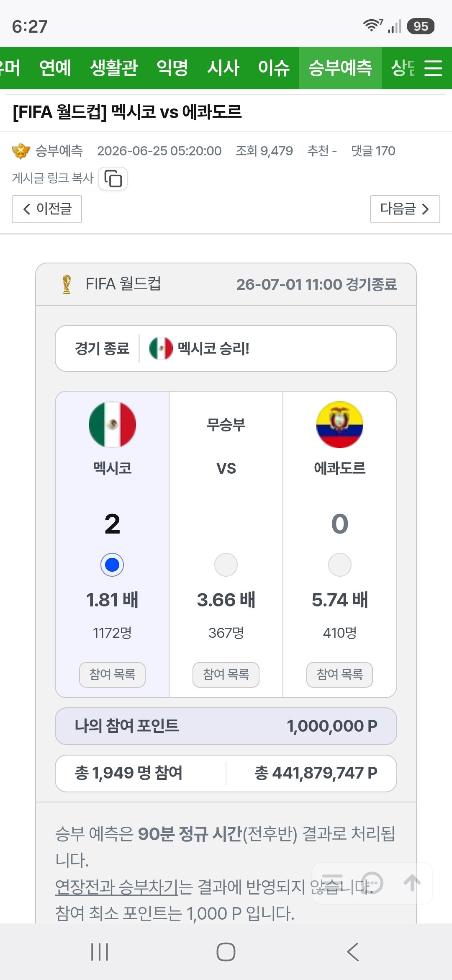Tap the floating scroll-to-top arrow icon
Image resolution: width=452 pixels, height=980 pixels.
(x=412, y=883)
